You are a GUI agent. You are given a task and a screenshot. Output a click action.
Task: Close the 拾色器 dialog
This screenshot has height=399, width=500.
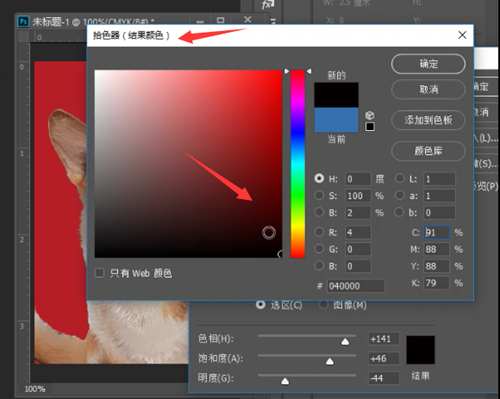(462, 35)
